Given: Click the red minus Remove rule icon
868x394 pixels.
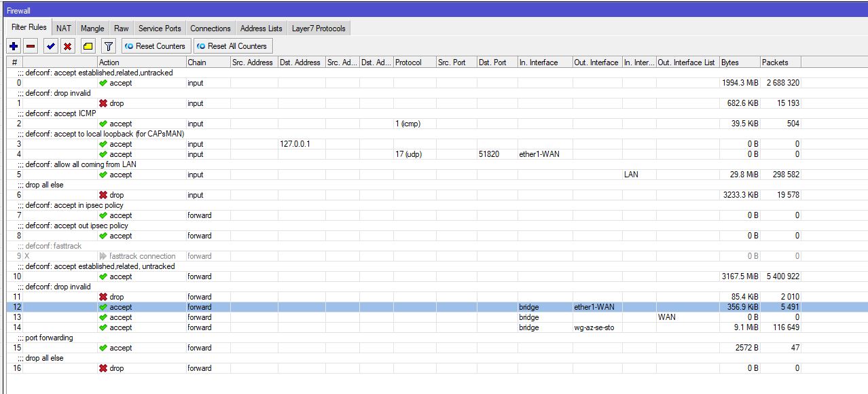Looking at the screenshot, I should coord(31,46).
